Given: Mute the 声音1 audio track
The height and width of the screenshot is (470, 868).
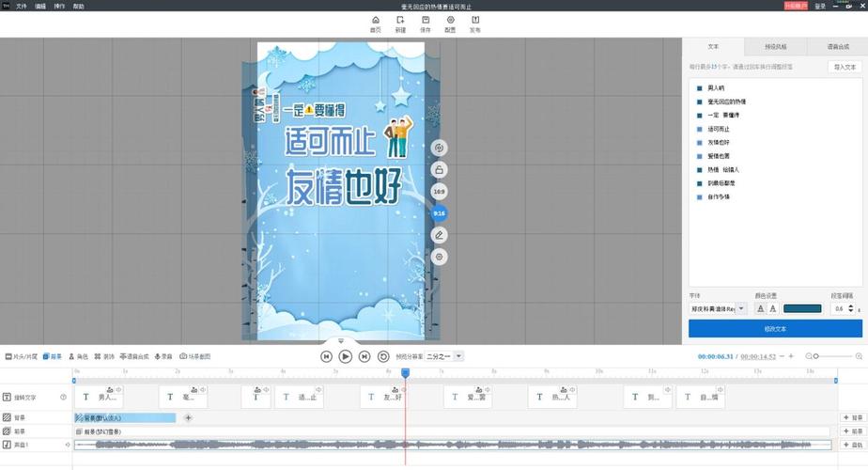Looking at the screenshot, I should 68,445.
